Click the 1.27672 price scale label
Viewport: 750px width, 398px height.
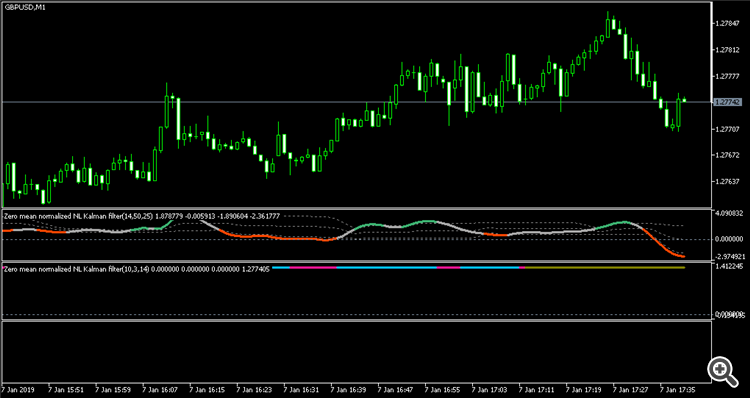pyautogui.click(x=727, y=155)
